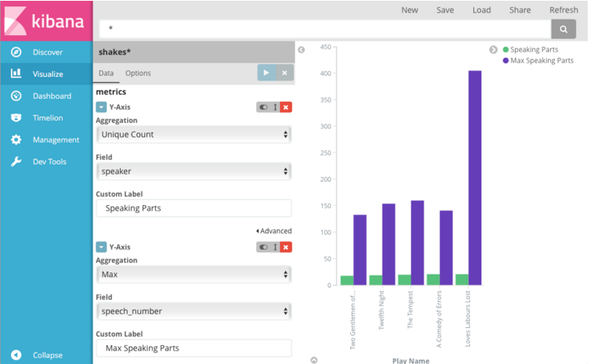Click the Max Speaking Parts legend color dot
Image resolution: width=601 pixels, height=364 pixels.
506,60
